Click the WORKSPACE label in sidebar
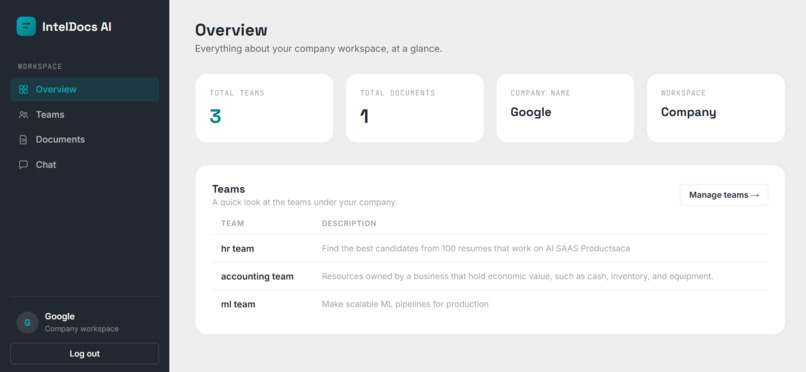 40,67
